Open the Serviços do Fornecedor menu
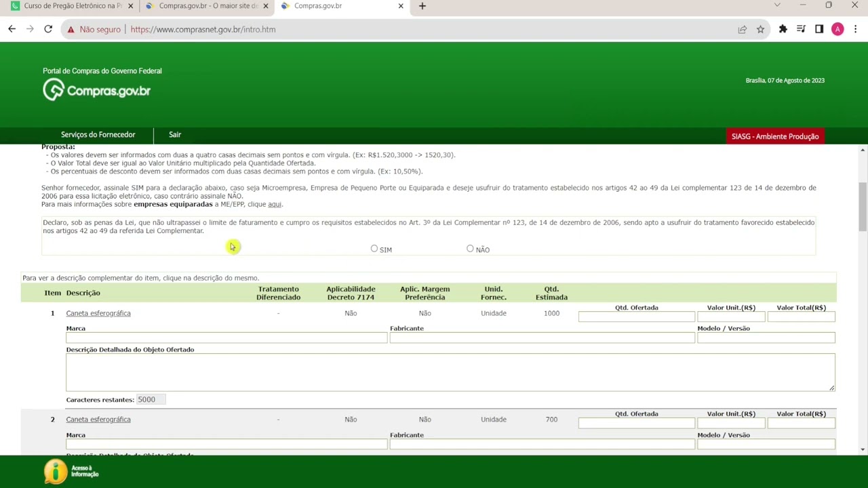Image resolution: width=868 pixels, height=488 pixels. (x=98, y=135)
